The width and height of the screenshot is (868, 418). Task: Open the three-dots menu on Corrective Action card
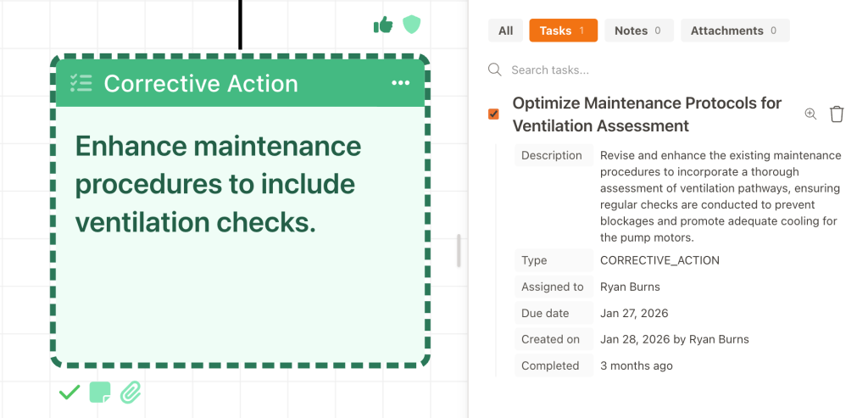click(x=401, y=83)
